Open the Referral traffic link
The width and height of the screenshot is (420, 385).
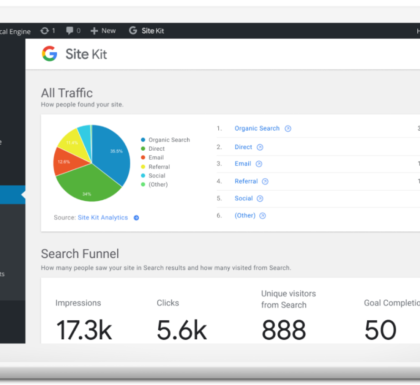tap(246, 181)
